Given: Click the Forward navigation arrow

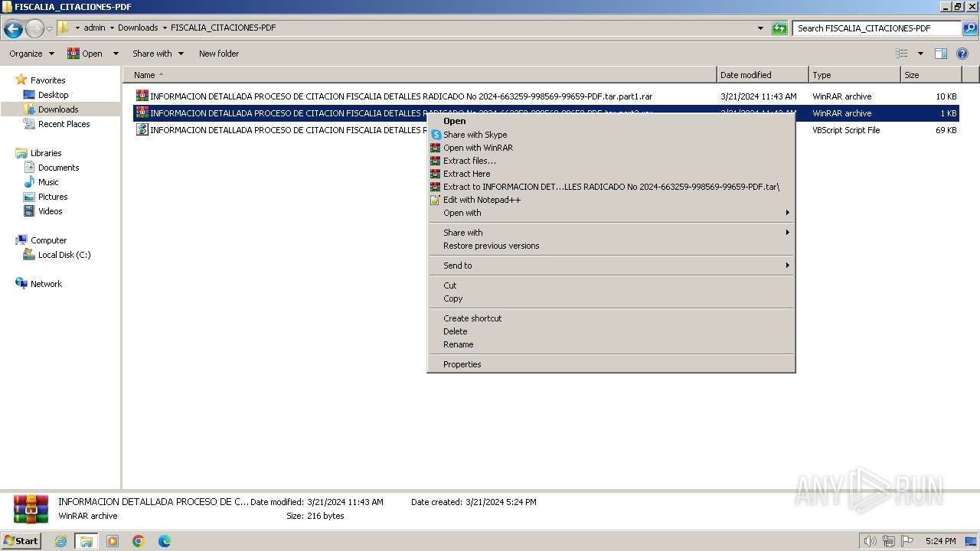Looking at the screenshot, I should 34,29.
